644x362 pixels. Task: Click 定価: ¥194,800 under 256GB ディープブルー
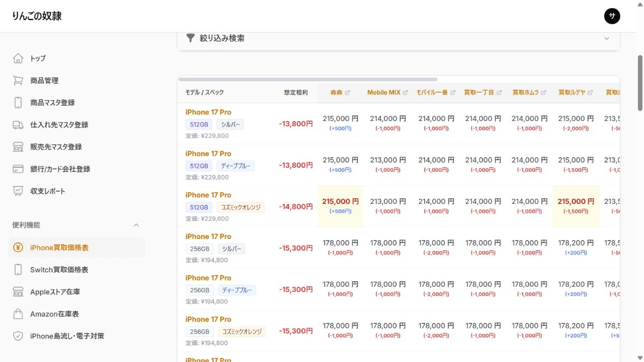click(207, 301)
